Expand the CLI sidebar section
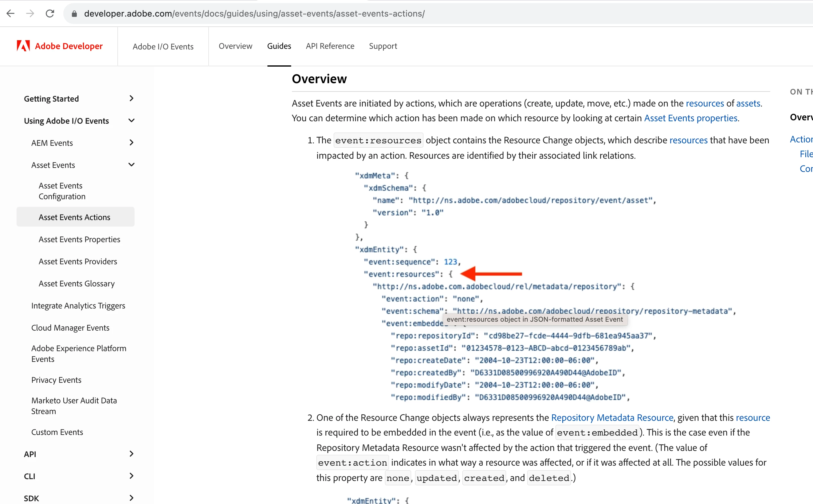Image resolution: width=813 pixels, height=504 pixels. tap(131, 476)
